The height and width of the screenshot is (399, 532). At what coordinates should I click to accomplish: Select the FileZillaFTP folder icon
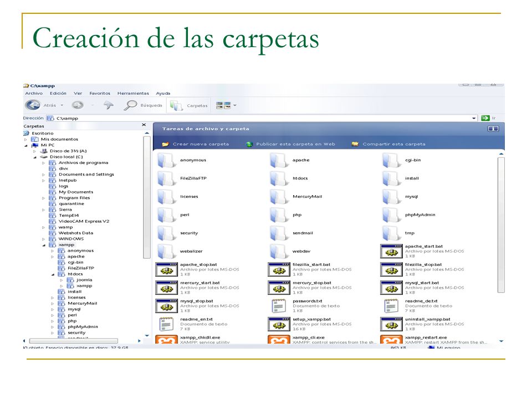tap(166, 178)
